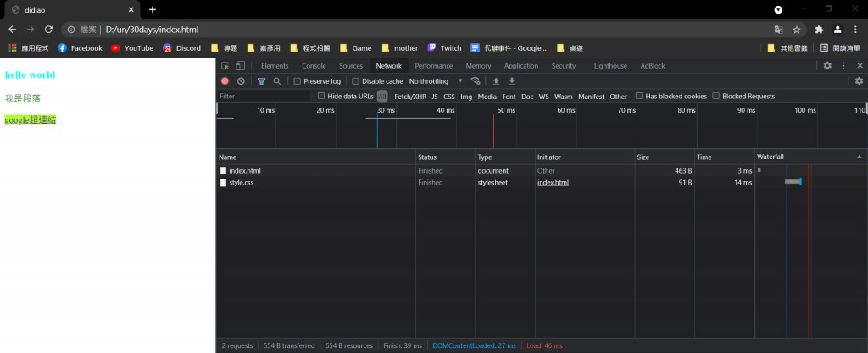
Task: Open the 嘉彥用 bookmarks folder
Action: click(x=264, y=48)
